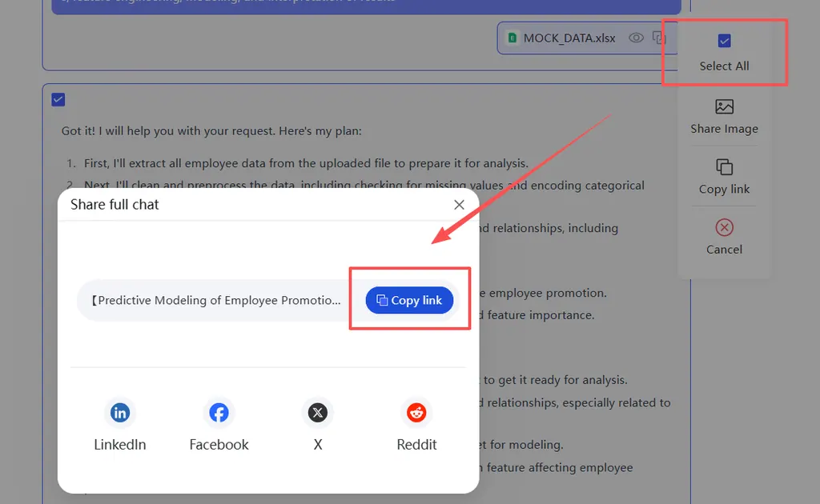This screenshot has width=820, height=504.
Task: Click copy icon beside MOCK_DATA.xlsx
Action: click(x=658, y=38)
